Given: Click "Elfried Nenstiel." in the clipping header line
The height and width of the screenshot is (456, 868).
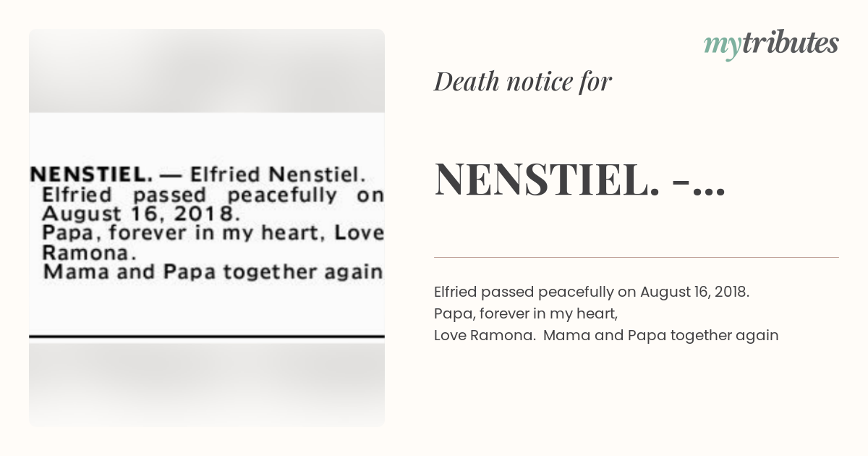Looking at the screenshot, I should (277, 174).
